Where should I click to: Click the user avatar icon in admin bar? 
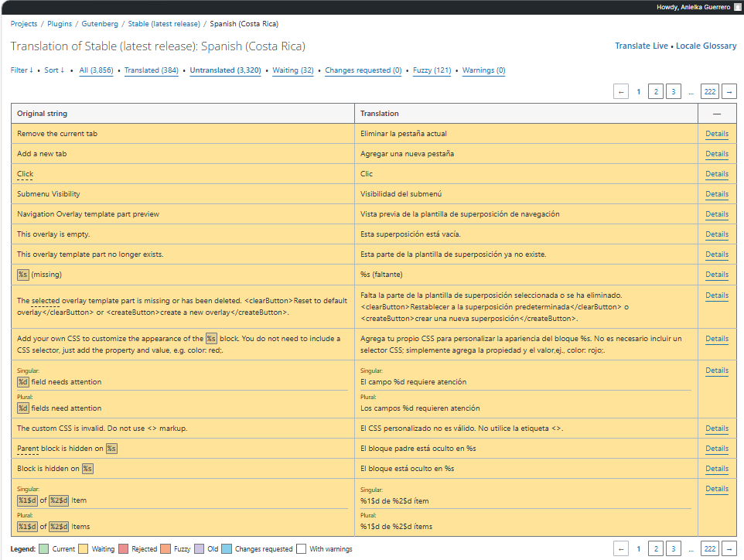click(737, 7)
